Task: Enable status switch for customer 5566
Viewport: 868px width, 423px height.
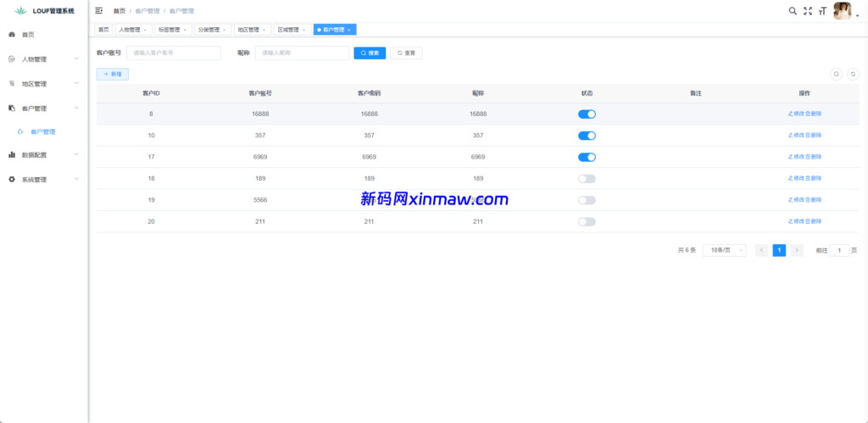Action: 587,200
